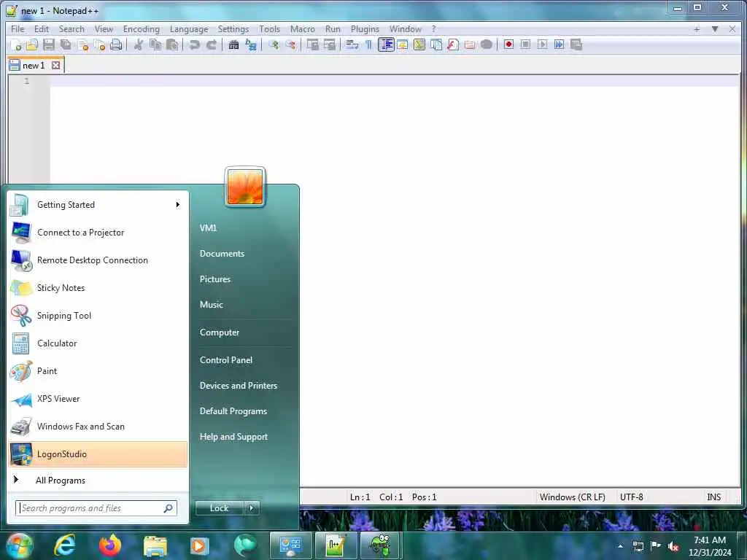The height and width of the screenshot is (560, 747).
Task: Open the Encoding menu
Action: pyautogui.click(x=142, y=29)
